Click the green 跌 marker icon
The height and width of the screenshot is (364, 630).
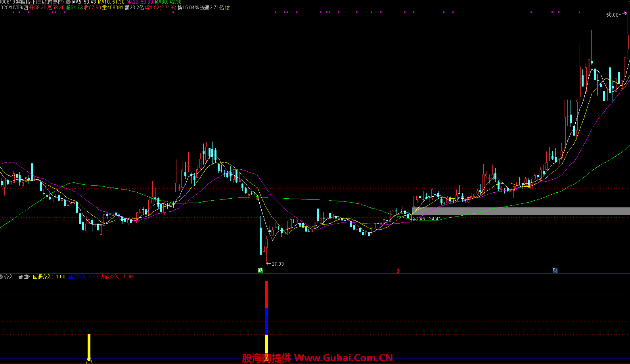coord(260,270)
